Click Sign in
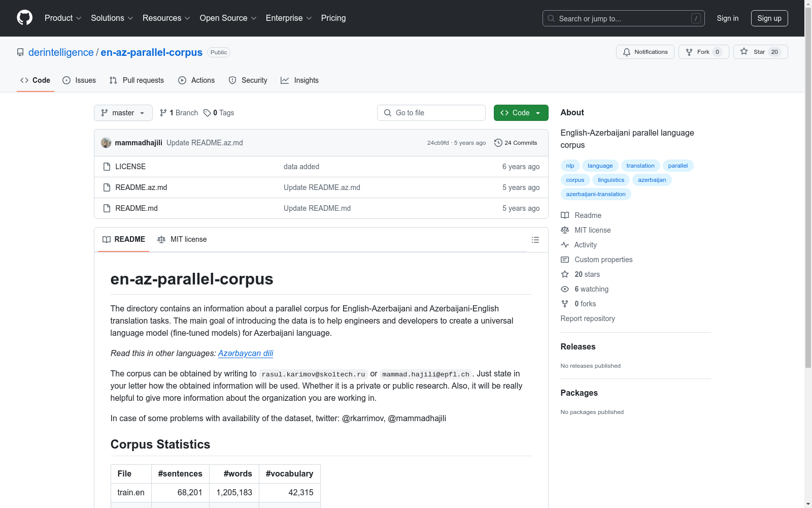 point(728,18)
